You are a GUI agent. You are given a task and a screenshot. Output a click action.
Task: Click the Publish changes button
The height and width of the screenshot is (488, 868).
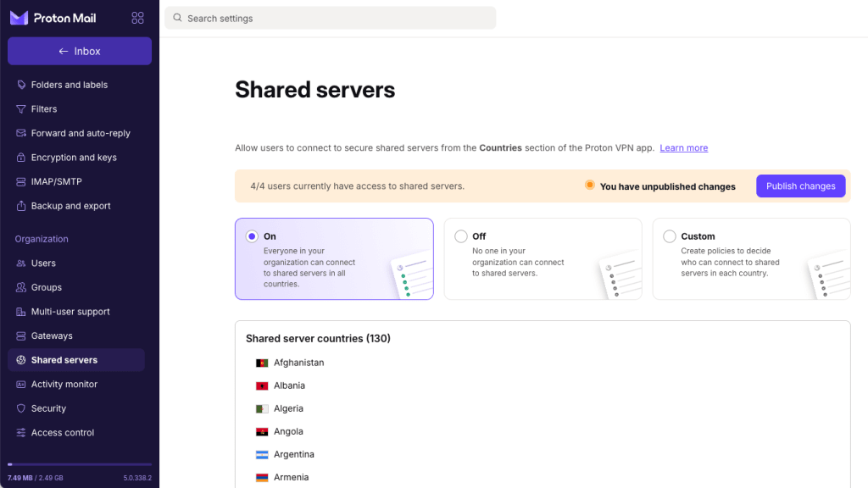[x=800, y=186]
